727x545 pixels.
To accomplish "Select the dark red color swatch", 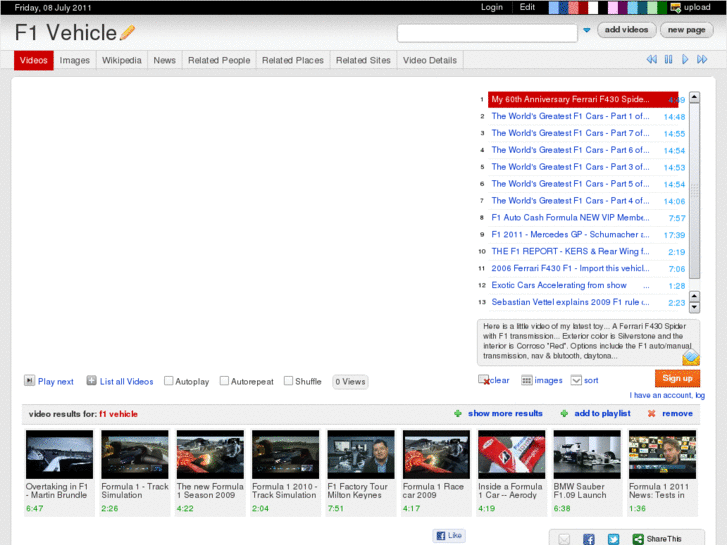I will tap(583, 7).
